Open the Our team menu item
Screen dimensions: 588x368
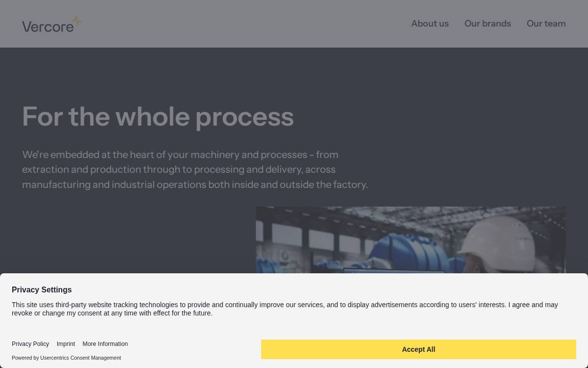click(x=546, y=24)
